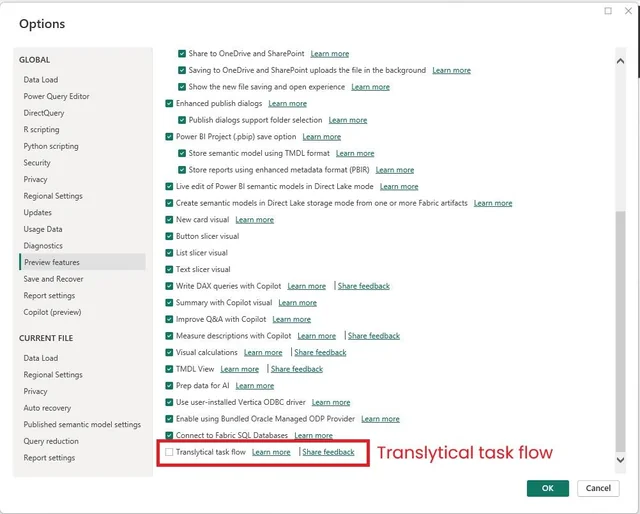This screenshot has height=514, width=640.
Task: Uncheck Show the new file saving experience
Action: point(182,87)
